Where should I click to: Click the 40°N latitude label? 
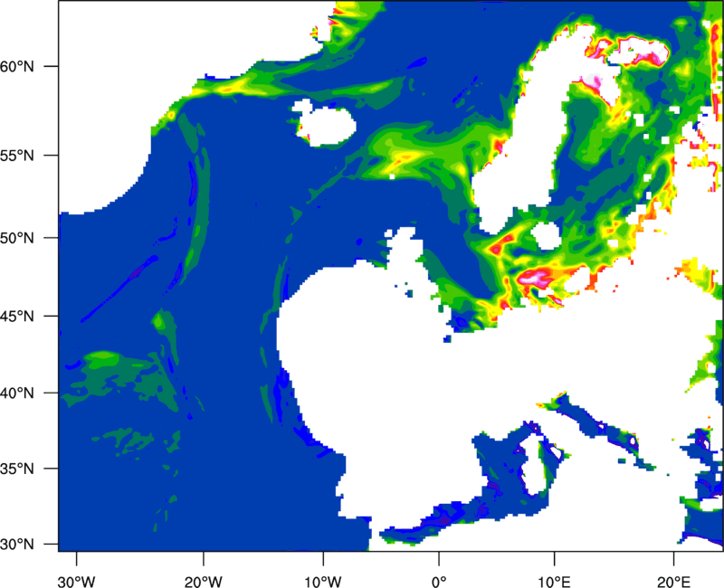tap(17, 394)
